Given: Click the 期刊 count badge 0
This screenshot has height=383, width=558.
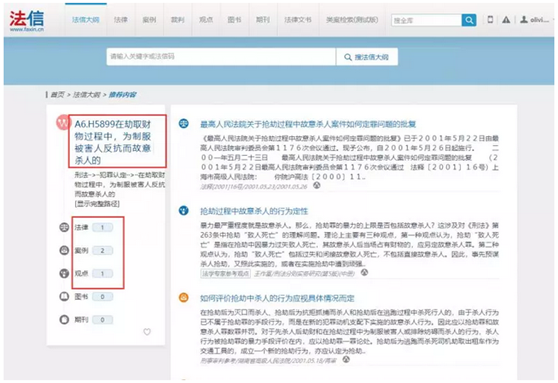Looking at the screenshot, I should coord(102,320).
